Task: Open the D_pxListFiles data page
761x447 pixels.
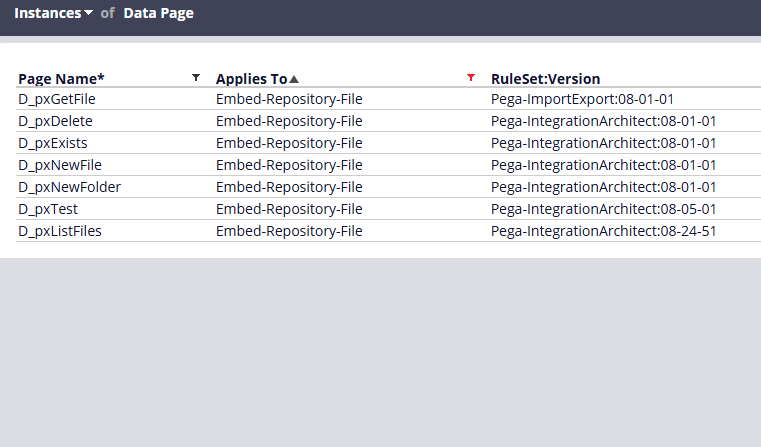Action: (60, 231)
